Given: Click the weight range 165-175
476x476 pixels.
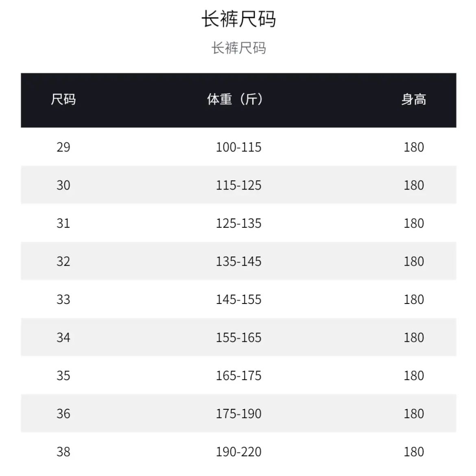Looking at the screenshot, I should 238,376.
